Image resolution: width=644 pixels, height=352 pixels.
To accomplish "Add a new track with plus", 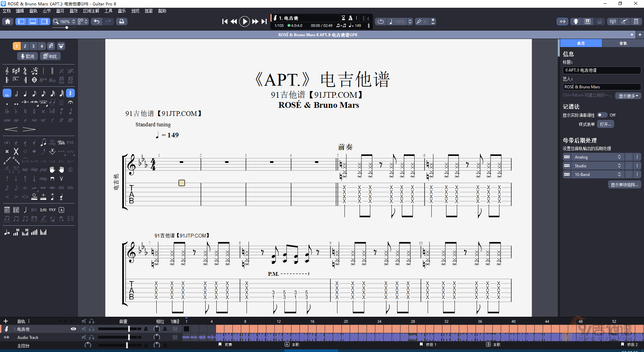I will [6, 321].
